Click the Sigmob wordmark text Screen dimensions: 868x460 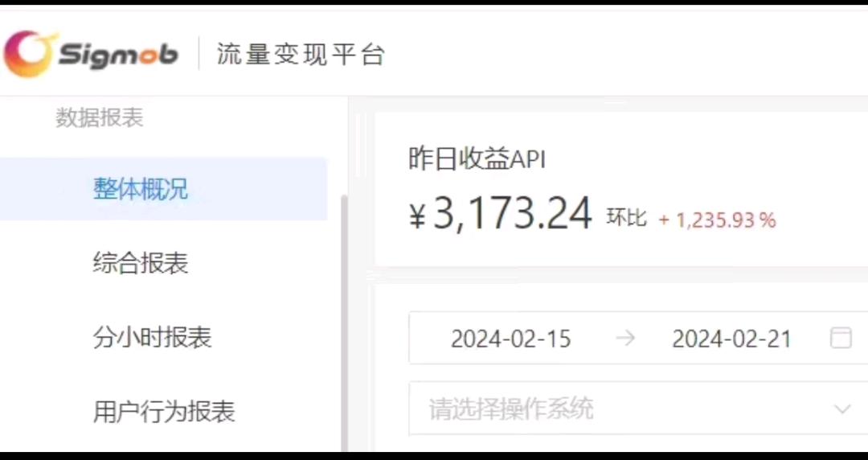tap(118, 56)
